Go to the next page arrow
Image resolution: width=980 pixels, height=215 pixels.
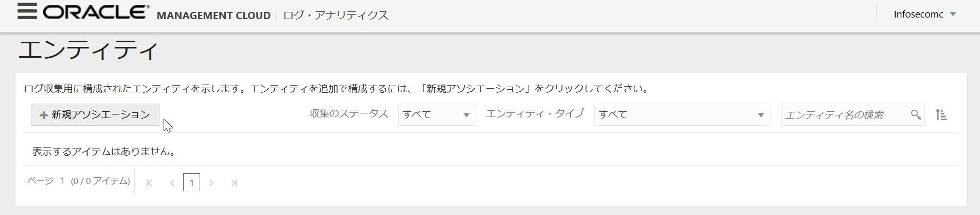tap(211, 183)
